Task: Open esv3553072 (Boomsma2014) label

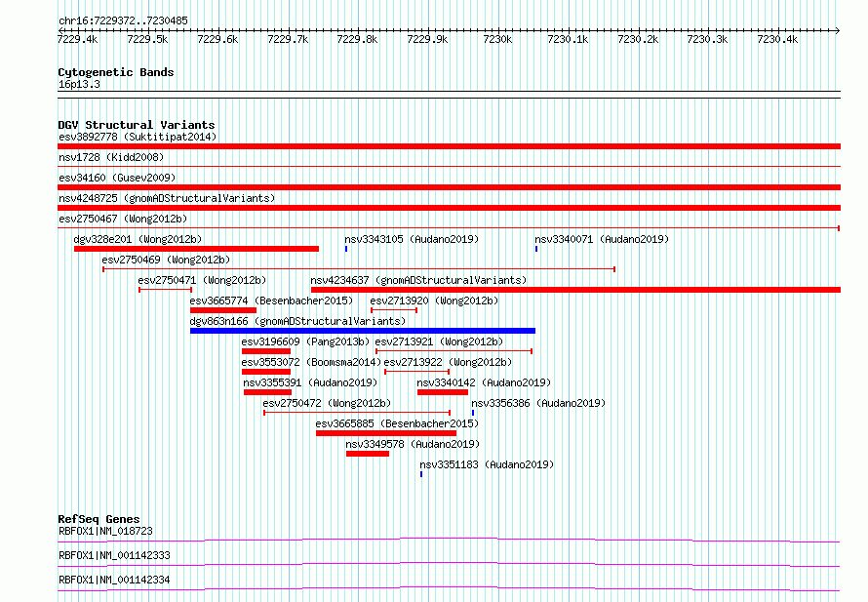Action: click(x=311, y=362)
